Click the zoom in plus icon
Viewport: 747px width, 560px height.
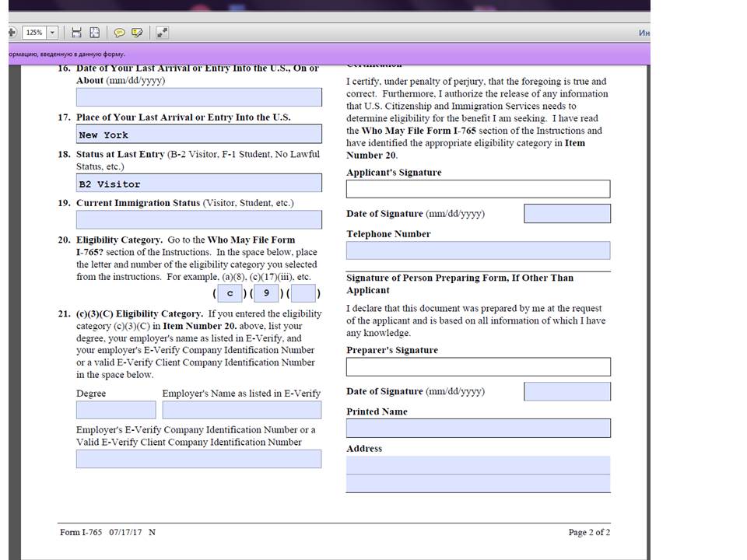(11, 33)
